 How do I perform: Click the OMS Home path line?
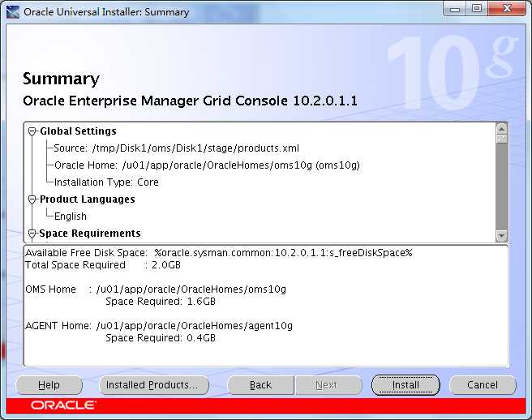tap(156, 289)
